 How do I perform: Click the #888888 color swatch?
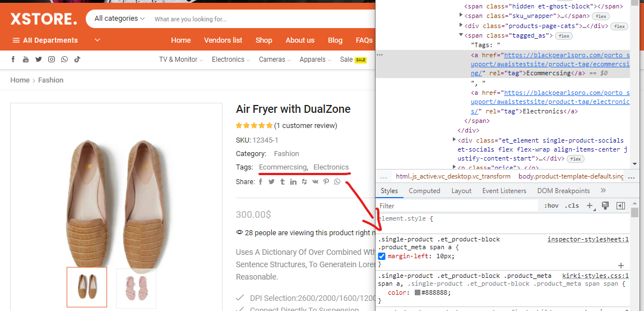[418, 293]
